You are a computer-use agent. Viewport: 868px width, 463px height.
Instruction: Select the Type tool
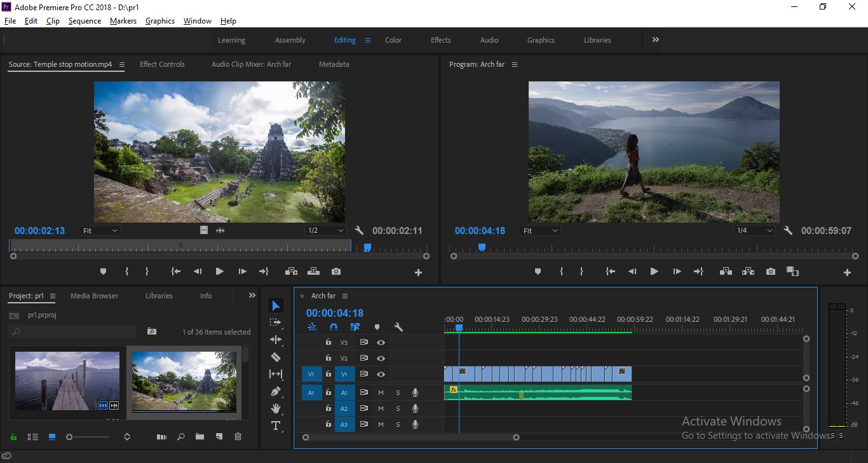coord(276,425)
